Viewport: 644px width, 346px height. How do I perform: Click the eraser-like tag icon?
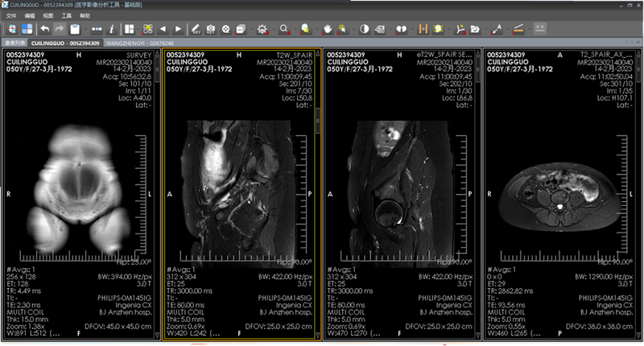pos(380,29)
